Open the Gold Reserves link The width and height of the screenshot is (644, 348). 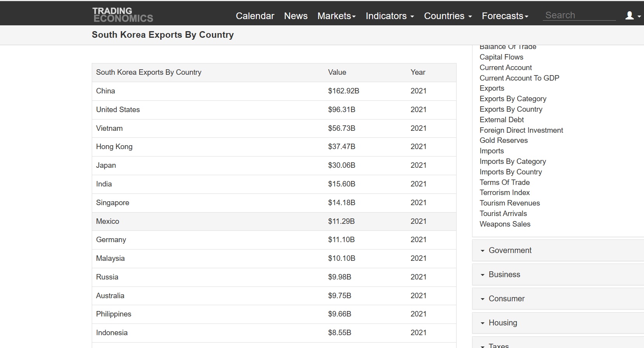504,141
